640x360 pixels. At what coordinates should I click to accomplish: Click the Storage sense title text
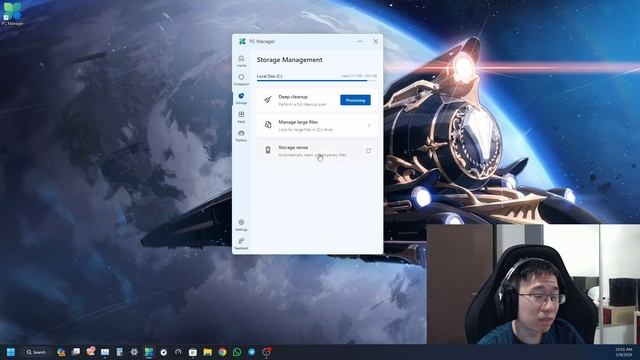click(293, 147)
